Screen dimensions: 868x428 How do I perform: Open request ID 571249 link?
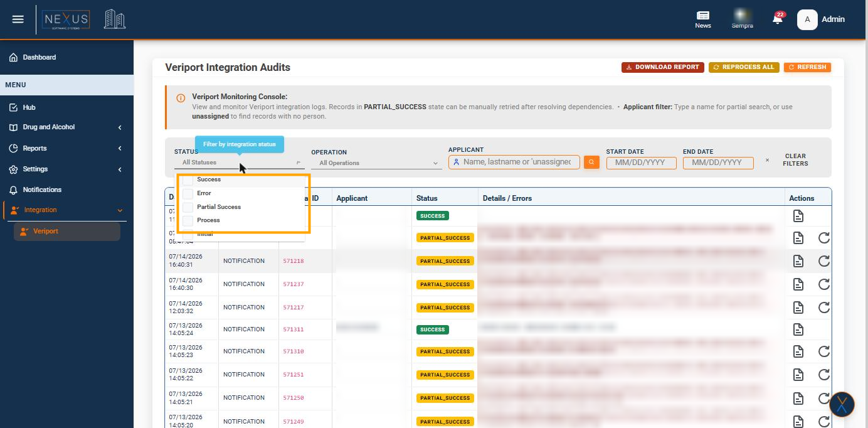[293, 422]
